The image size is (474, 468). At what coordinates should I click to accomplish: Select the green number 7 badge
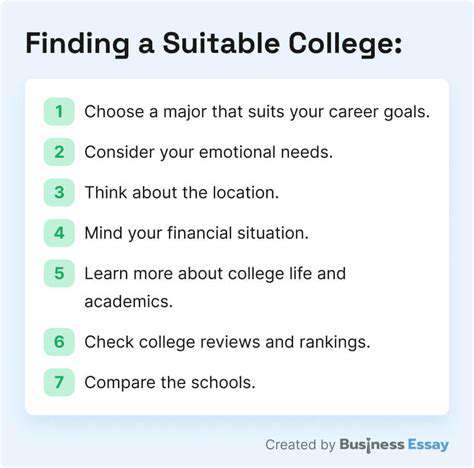coord(59,382)
